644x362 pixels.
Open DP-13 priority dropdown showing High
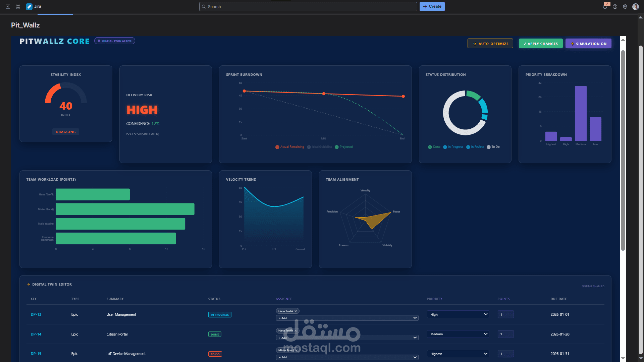[458, 314]
